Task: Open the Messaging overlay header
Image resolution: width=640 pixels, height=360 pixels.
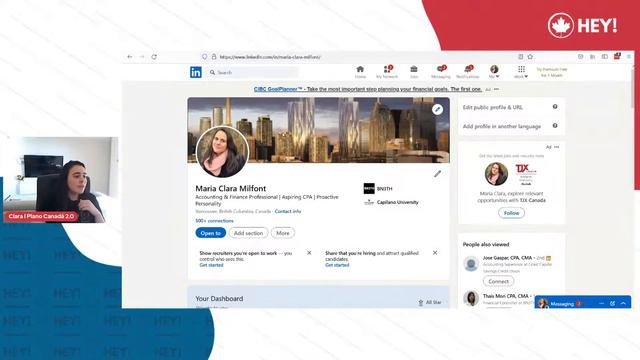Action: click(x=583, y=303)
